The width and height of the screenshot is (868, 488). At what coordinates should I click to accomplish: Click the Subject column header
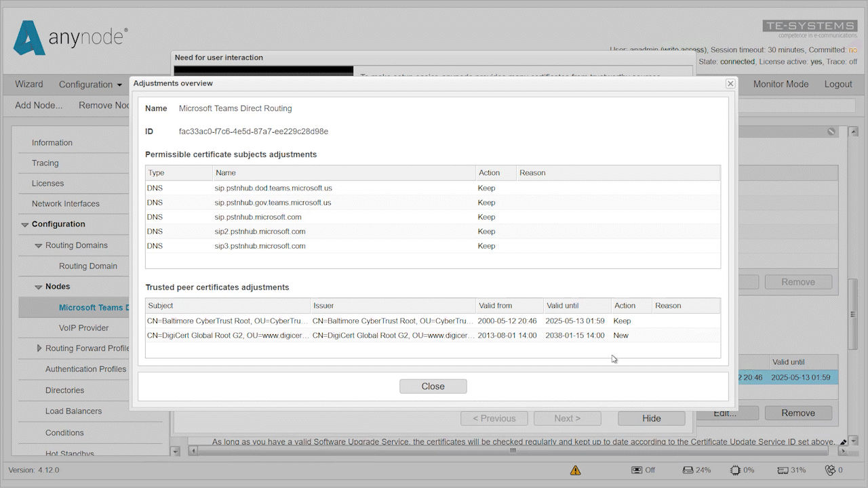pos(228,306)
